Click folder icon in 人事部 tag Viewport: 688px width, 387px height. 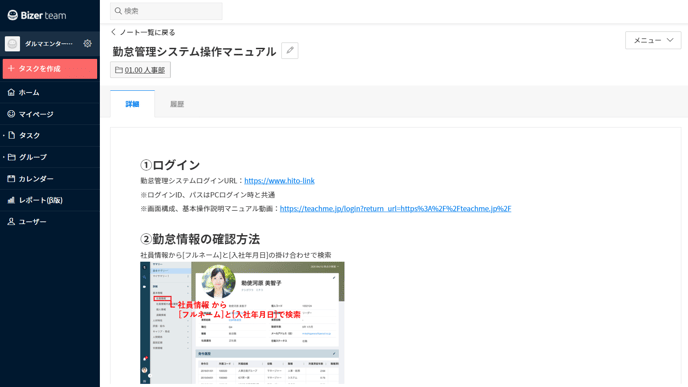tap(118, 70)
